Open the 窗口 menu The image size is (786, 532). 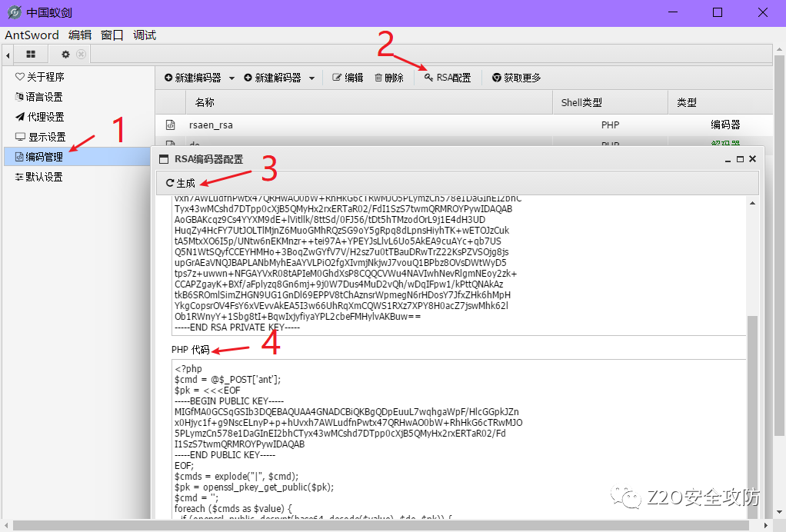point(112,35)
